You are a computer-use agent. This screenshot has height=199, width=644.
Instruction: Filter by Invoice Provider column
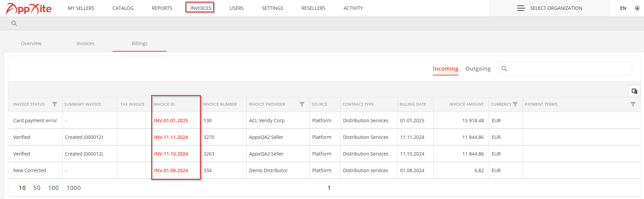302,104
